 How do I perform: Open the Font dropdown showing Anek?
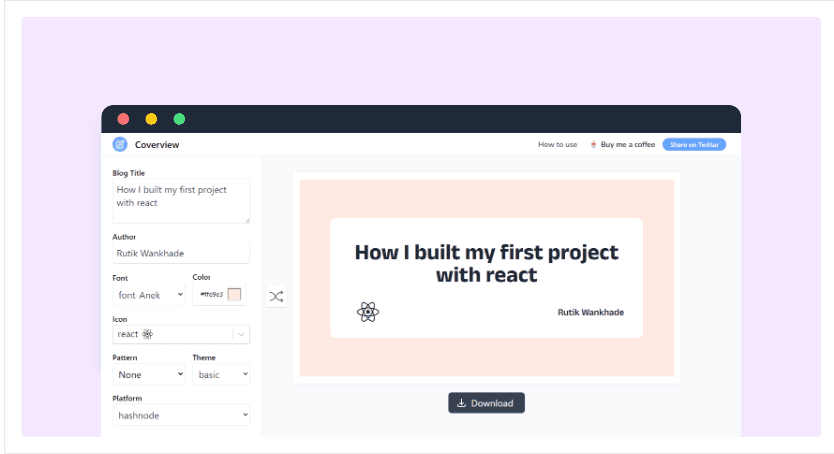coord(150,295)
